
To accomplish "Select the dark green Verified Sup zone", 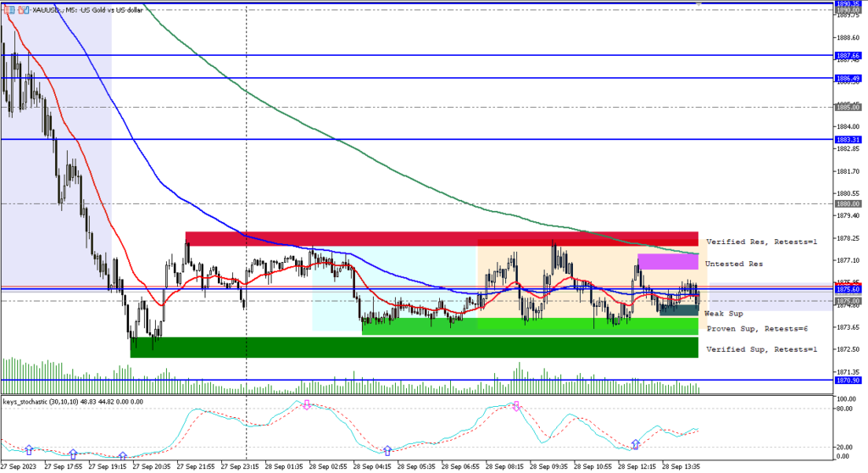I will click(x=414, y=348).
